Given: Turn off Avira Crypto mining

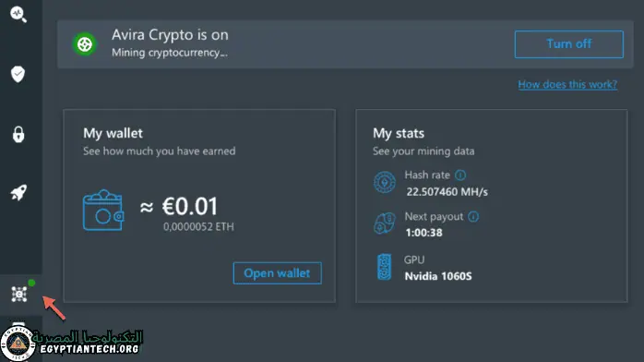Looking at the screenshot, I should pyautogui.click(x=569, y=44).
